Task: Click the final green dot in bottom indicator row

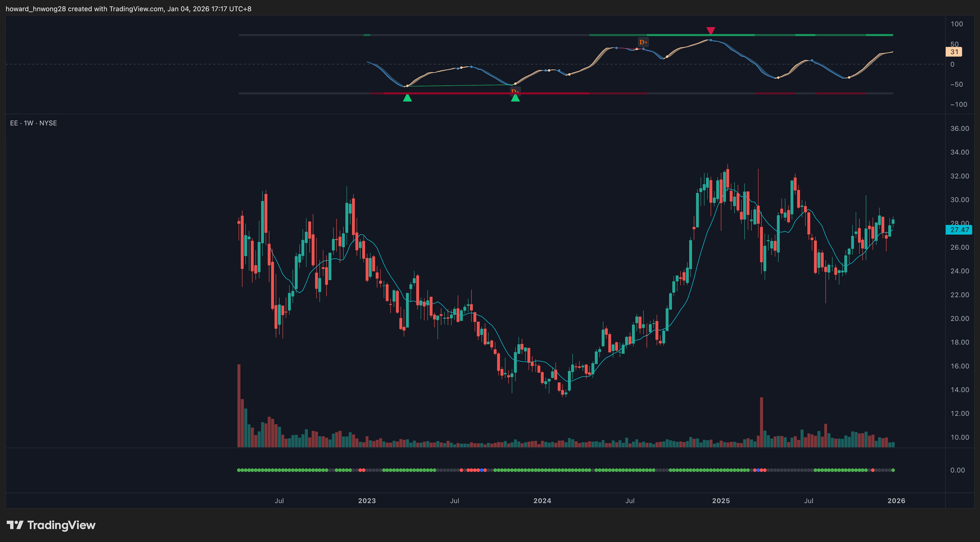Action: pyautogui.click(x=893, y=470)
